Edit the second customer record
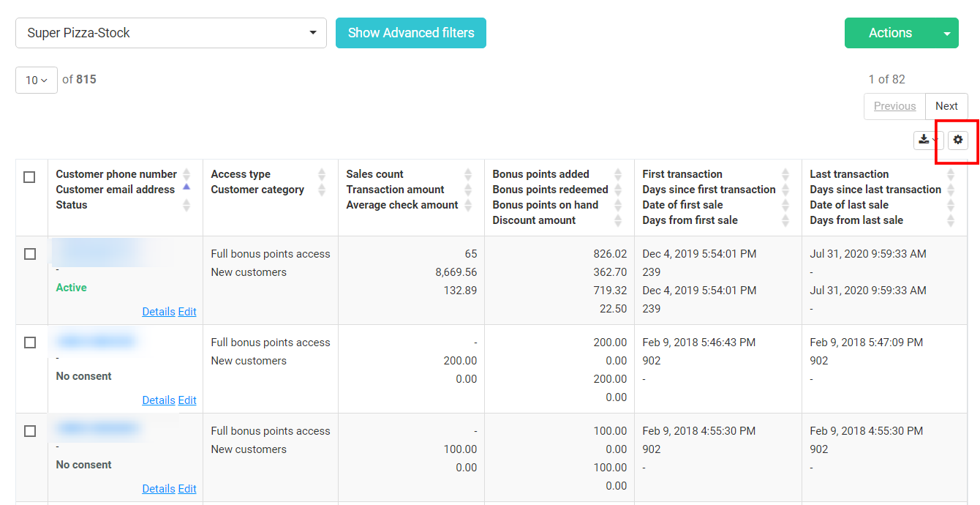Viewport: 980px width, 505px height. pyautogui.click(x=187, y=400)
